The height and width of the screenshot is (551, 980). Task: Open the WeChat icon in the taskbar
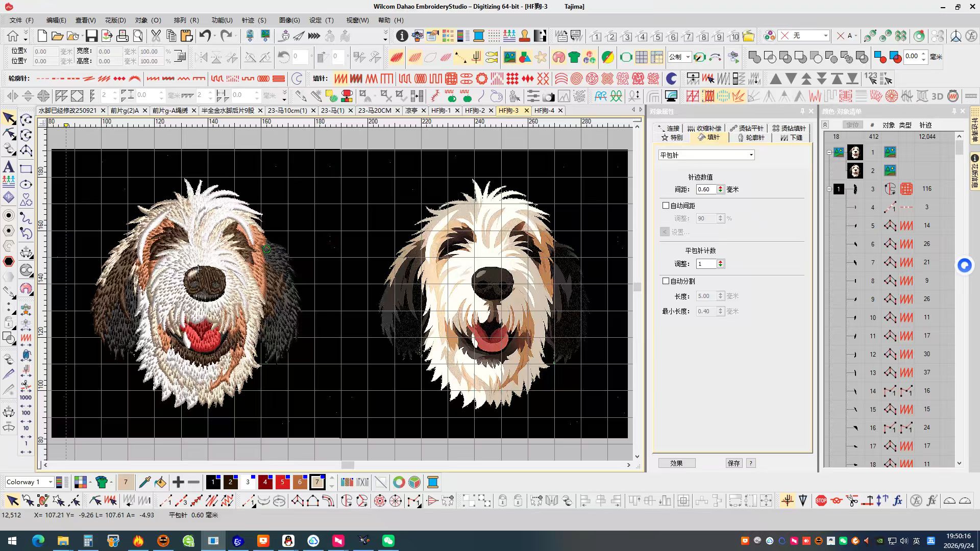click(x=388, y=541)
